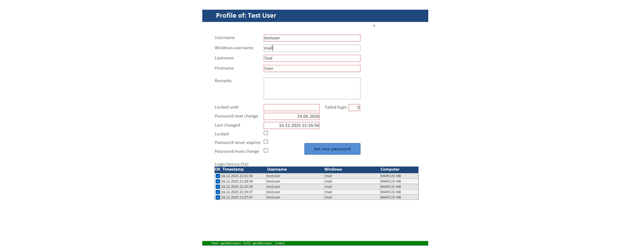Click the Computer column header
The width and height of the screenshot is (644, 252).
390,169
